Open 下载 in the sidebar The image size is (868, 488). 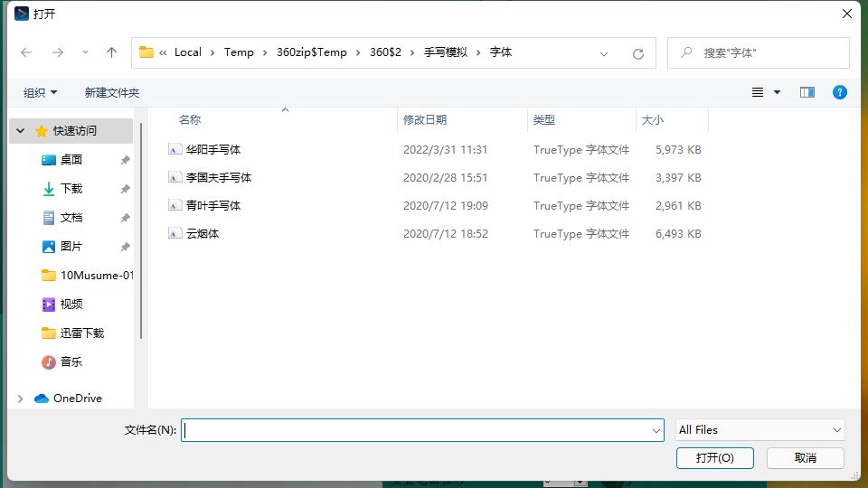(x=71, y=189)
